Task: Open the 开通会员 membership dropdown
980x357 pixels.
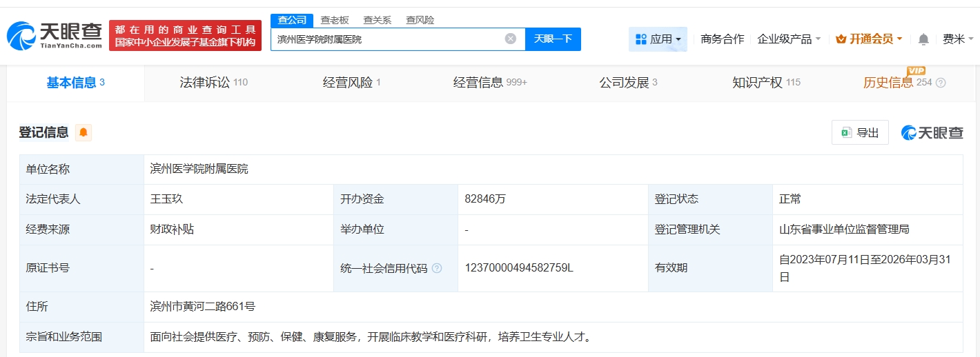Action: [x=869, y=39]
